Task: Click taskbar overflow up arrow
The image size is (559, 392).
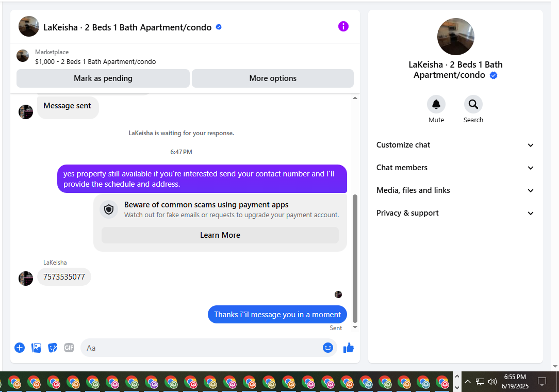Action: click(x=457, y=376)
